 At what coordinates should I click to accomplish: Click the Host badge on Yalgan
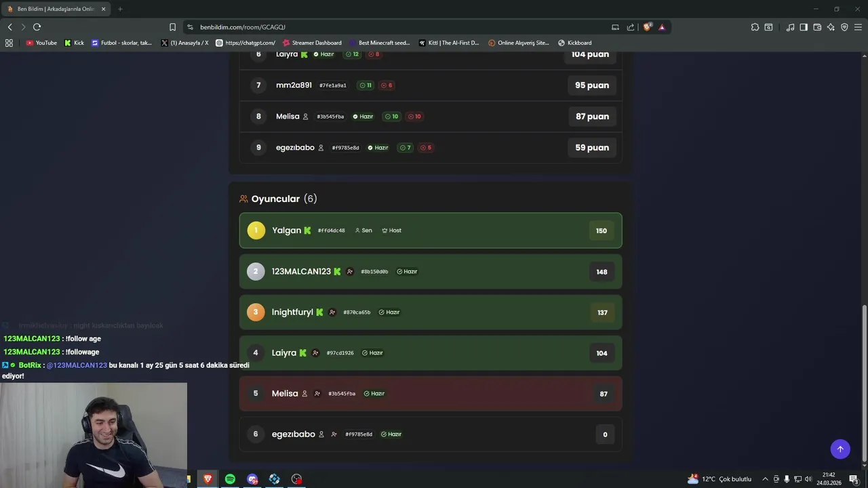point(391,230)
